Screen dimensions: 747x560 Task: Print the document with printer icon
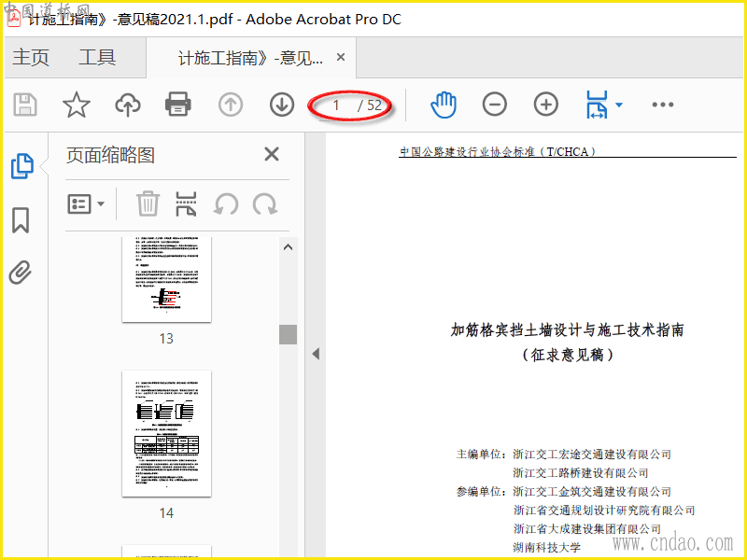[178, 105]
